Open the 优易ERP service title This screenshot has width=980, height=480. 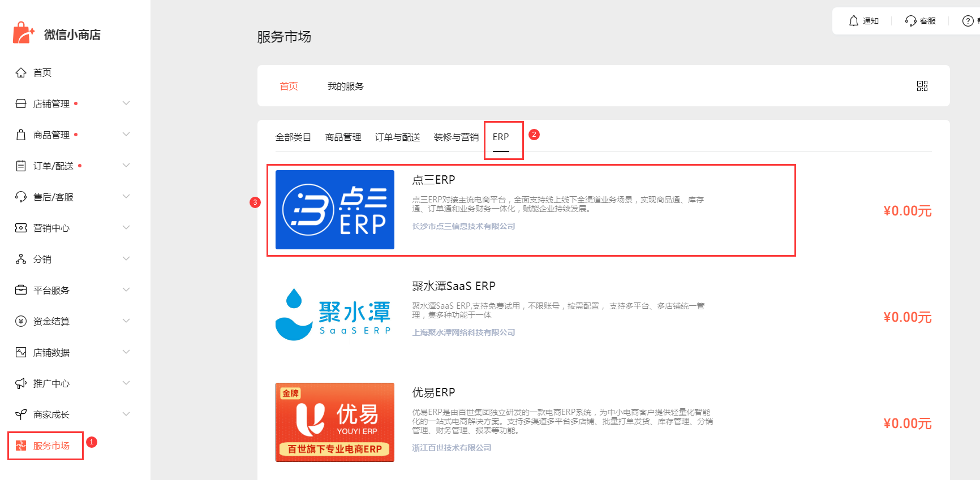pyautogui.click(x=433, y=392)
